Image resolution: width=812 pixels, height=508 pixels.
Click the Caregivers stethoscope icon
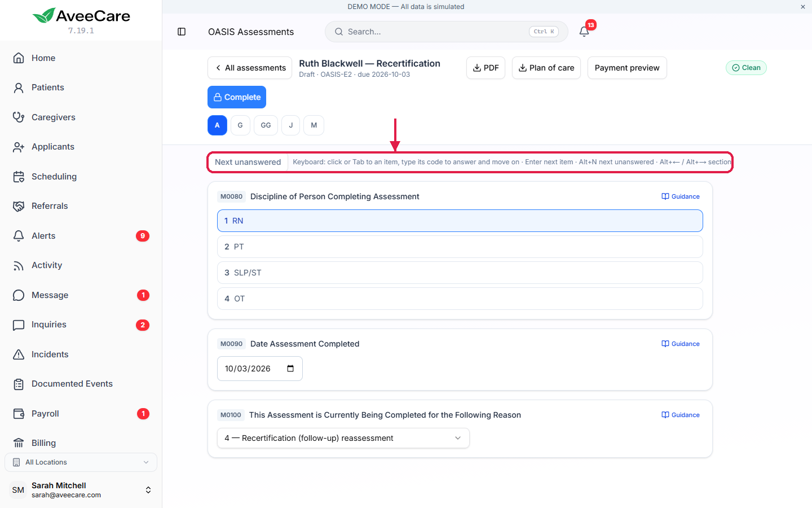[x=19, y=117]
